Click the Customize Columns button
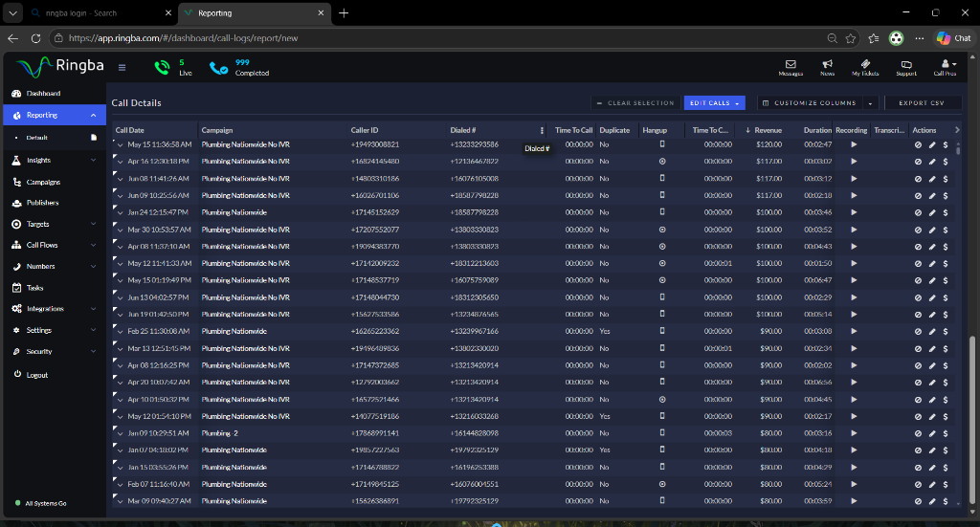Screen dimensions: 980x527 coord(810,103)
